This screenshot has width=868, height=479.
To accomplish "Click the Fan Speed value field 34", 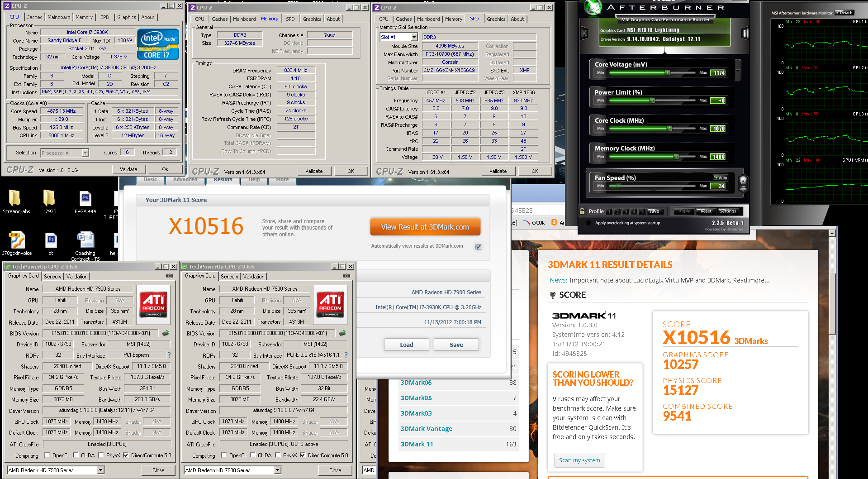I will pyautogui.click(x=719, y=186).
